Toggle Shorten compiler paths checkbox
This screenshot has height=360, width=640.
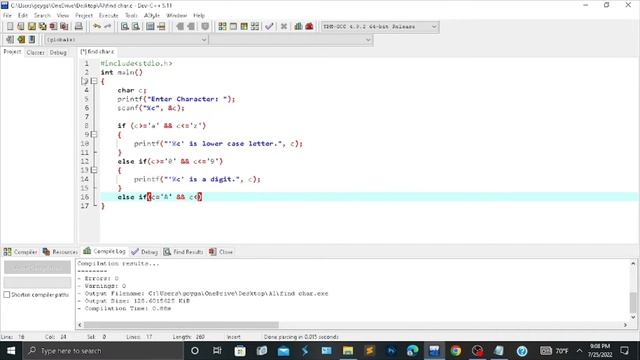point(7,294)
